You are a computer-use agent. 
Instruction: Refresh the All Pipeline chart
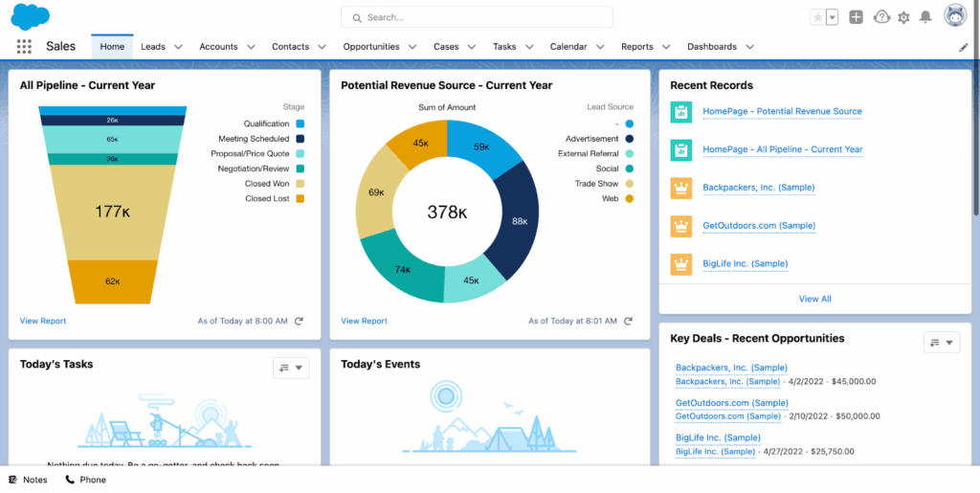[x=299, y=321]
